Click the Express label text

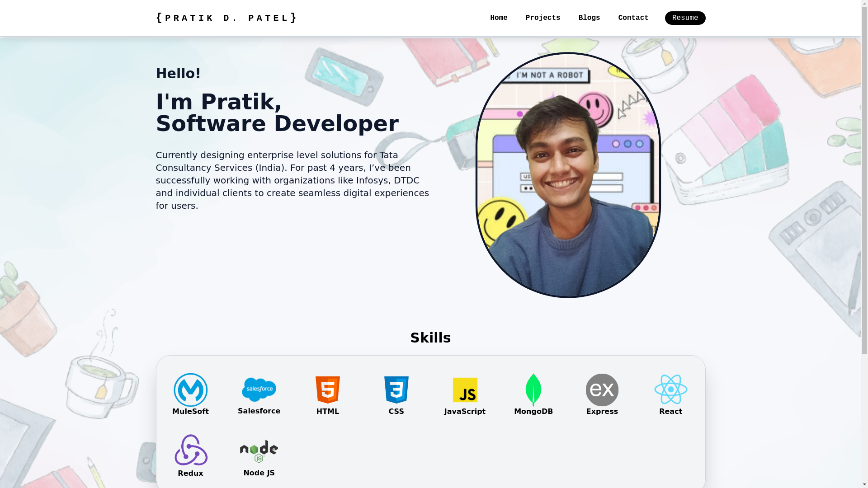click(602, 412)
